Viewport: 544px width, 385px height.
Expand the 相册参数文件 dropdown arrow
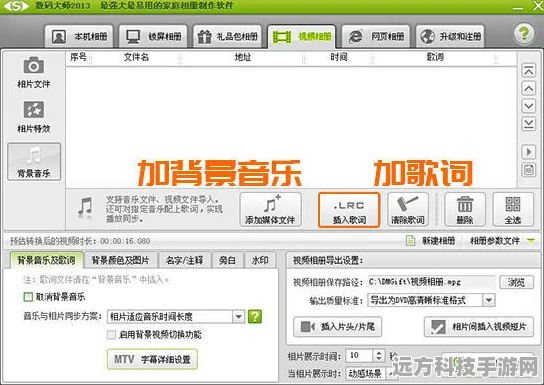[531, 240]
